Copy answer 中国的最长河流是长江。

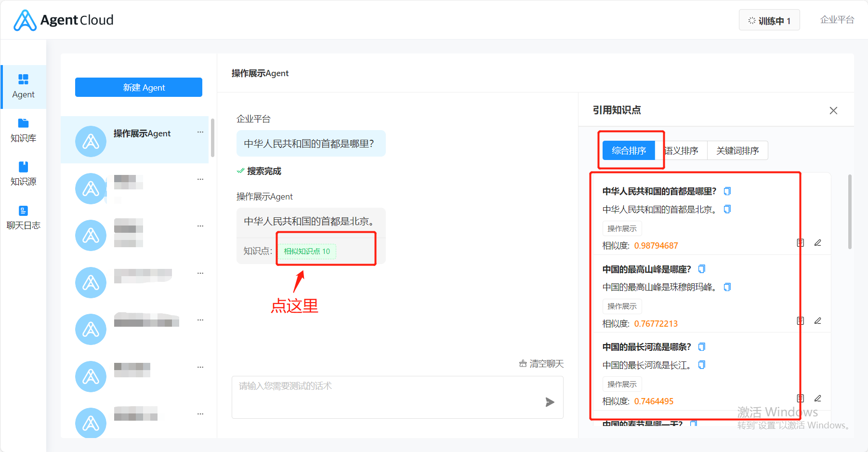coord(702,365)
